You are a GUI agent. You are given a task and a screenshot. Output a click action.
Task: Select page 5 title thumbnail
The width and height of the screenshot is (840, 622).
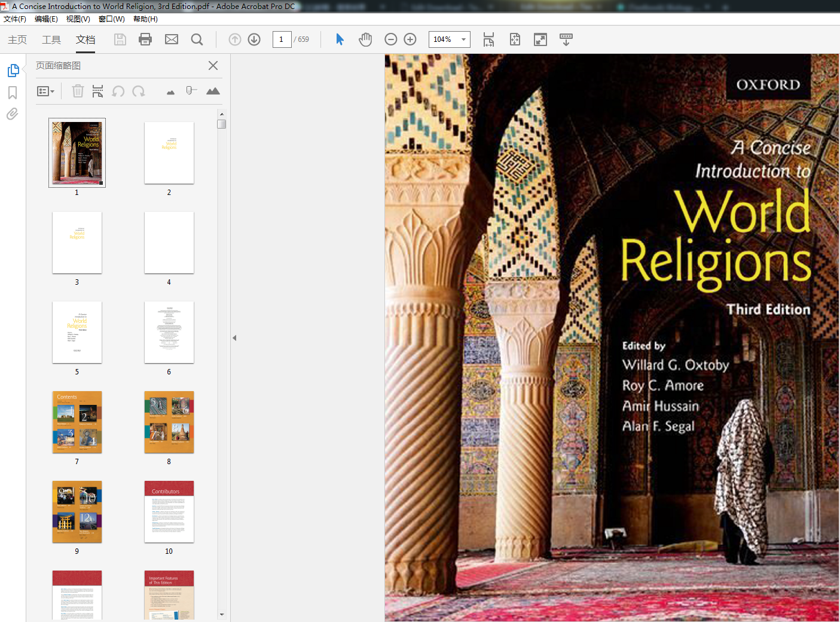click(x=77, y=332)
